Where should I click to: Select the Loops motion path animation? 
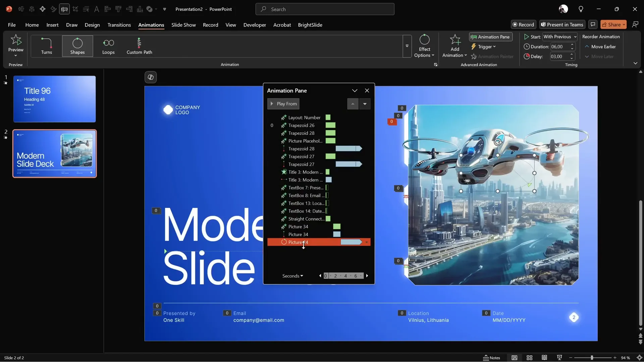pos(108,46)
